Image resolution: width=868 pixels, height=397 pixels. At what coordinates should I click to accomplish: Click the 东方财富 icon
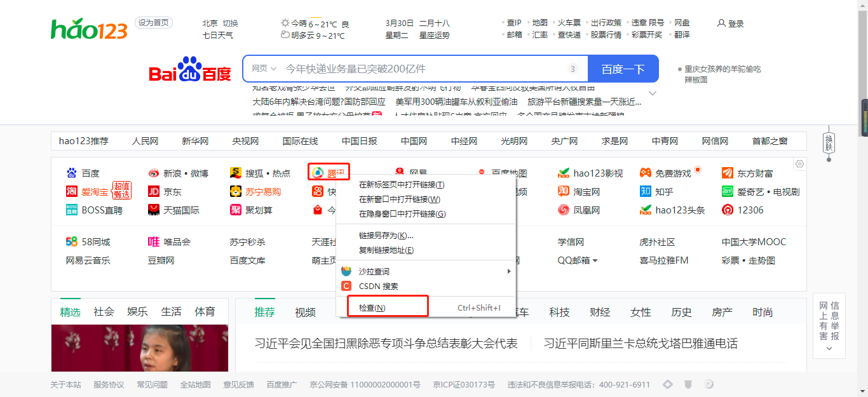point(728,173)
